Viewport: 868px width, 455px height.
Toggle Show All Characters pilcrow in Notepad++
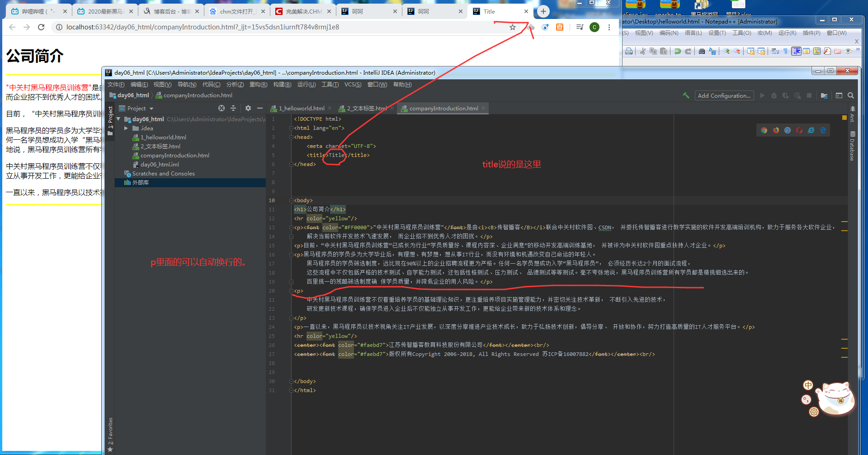[786, 51]
